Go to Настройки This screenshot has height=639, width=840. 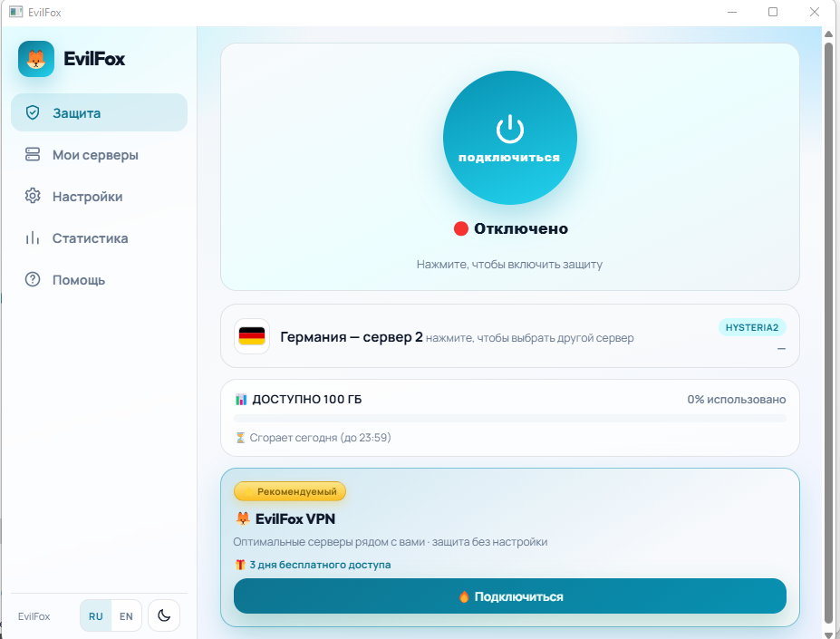coord(99,196)
